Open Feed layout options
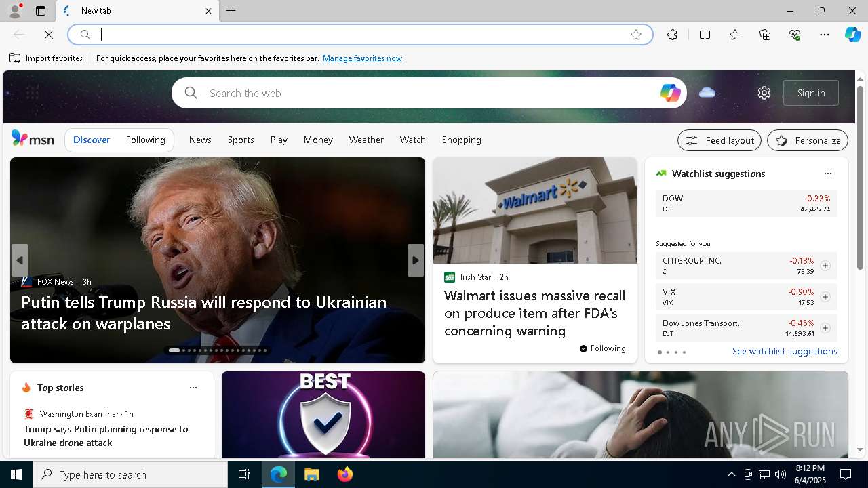 coord(719,140)
